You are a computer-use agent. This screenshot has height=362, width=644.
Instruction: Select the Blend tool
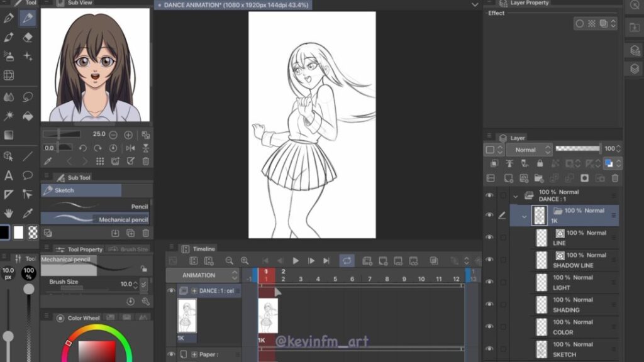point(8,97)
